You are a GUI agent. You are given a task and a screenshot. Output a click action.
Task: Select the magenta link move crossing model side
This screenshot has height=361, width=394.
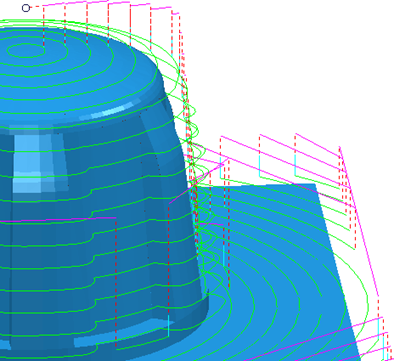click(x=58, y=220)
